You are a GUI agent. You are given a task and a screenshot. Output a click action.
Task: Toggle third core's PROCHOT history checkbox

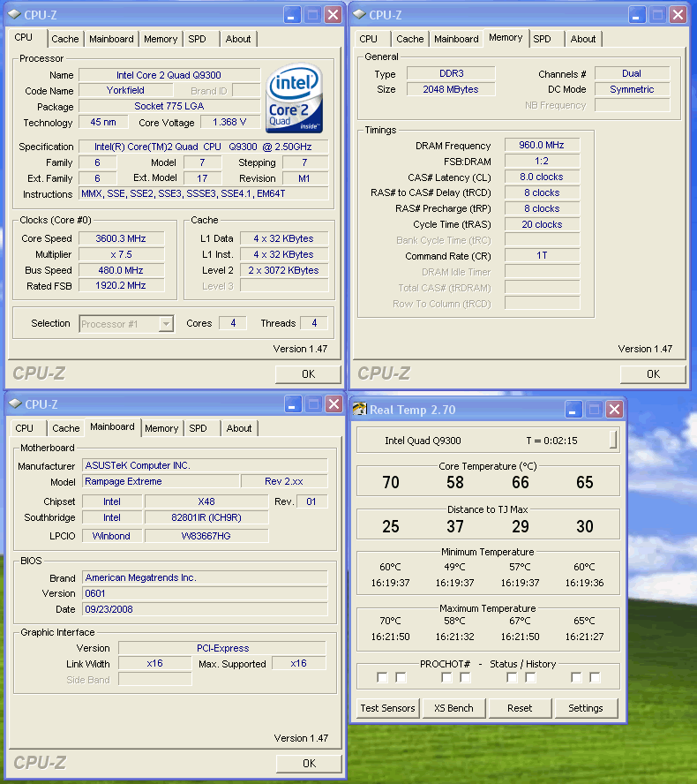click(x=530, y=677)
